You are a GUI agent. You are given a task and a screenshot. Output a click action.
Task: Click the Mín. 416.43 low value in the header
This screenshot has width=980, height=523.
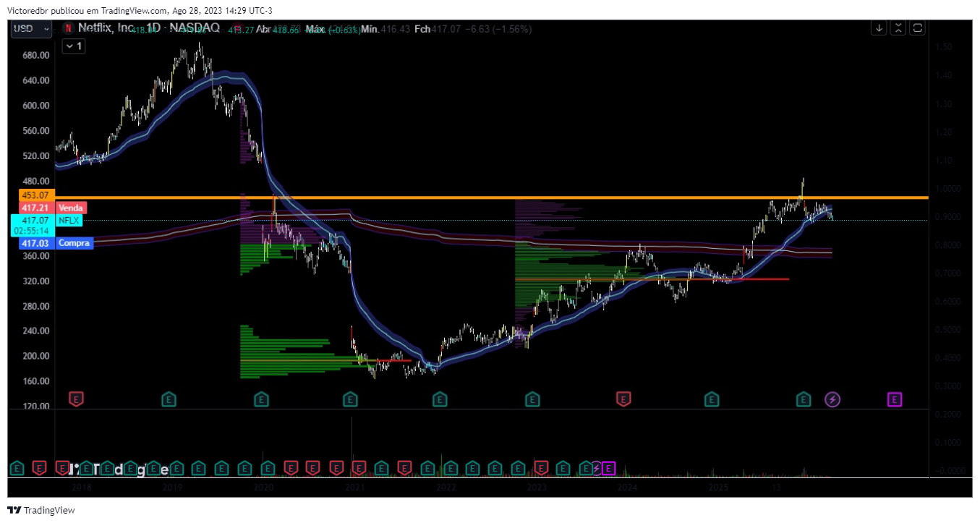(x=385, y=29)
